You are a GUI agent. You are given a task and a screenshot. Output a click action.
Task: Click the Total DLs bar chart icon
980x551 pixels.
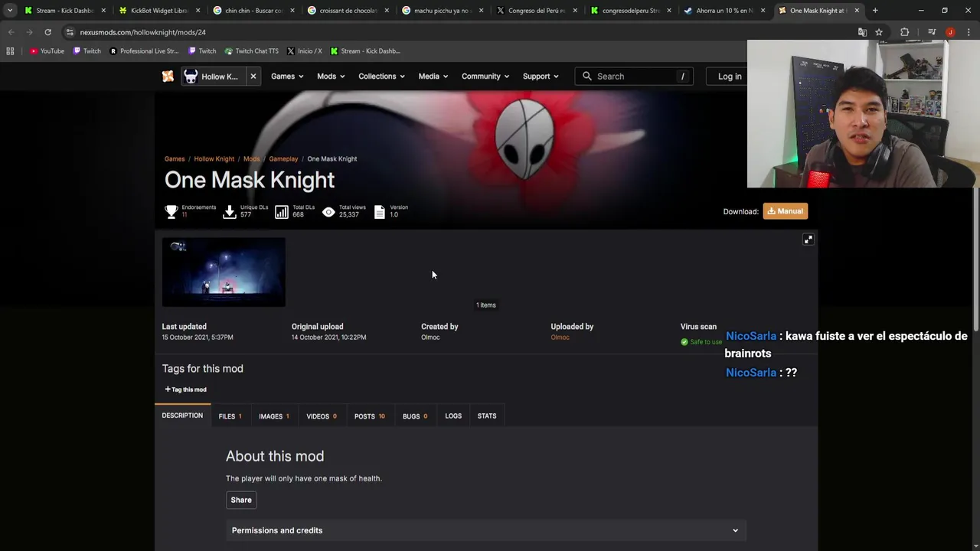(x=282, y=212)
